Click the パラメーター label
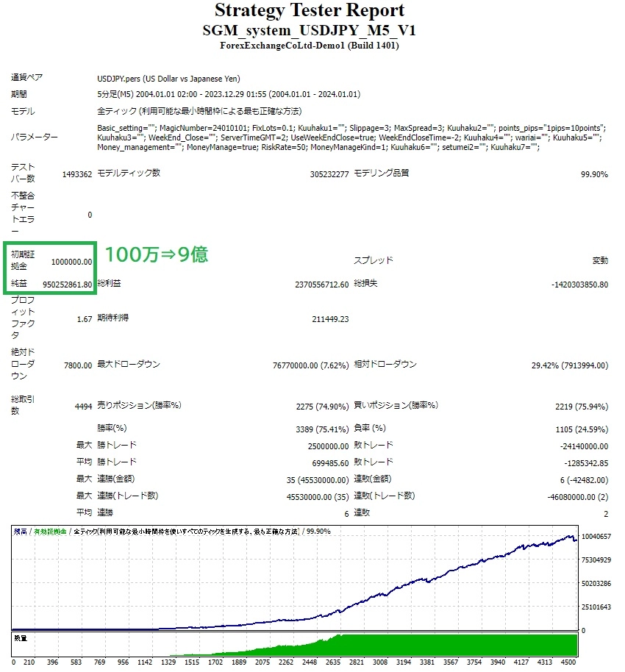 coord(35,137)
